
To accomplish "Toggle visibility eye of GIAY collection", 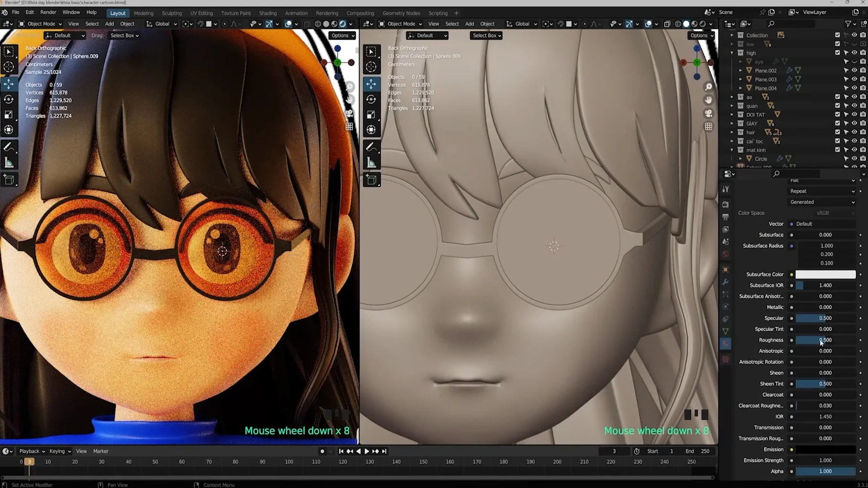I will pyautogui.click(x=854, y=123).
